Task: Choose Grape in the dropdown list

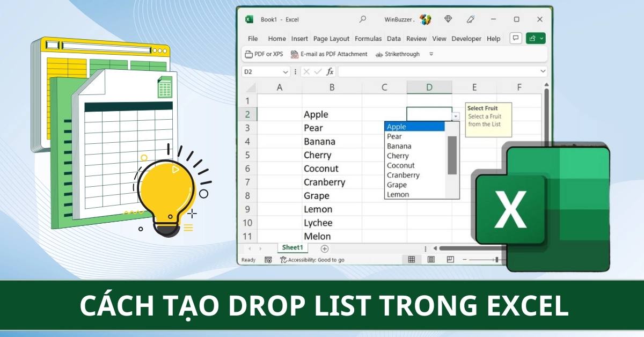Action: click(x=415, y=185)
